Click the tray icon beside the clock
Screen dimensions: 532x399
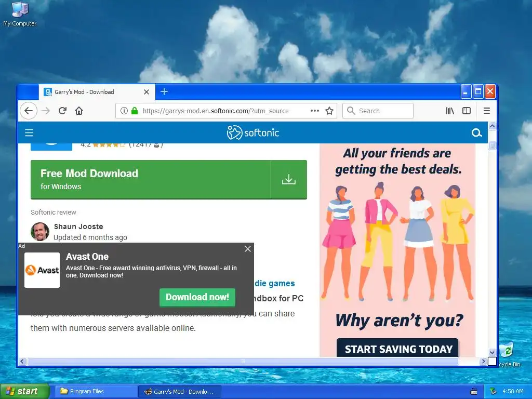pos(494,392)
